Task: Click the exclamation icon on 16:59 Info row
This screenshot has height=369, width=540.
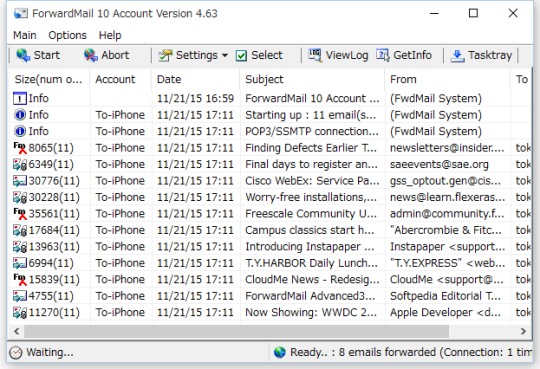Action: point(20,99)
